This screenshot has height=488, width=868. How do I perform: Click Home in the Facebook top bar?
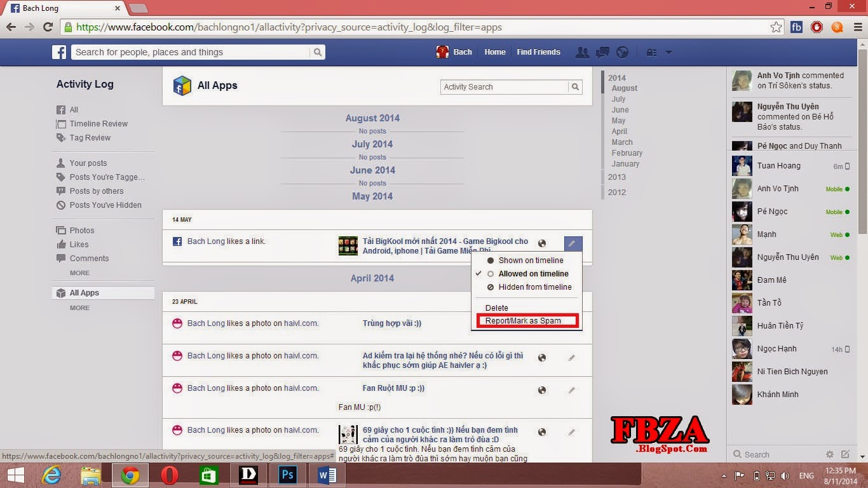(x=495, y=52)
